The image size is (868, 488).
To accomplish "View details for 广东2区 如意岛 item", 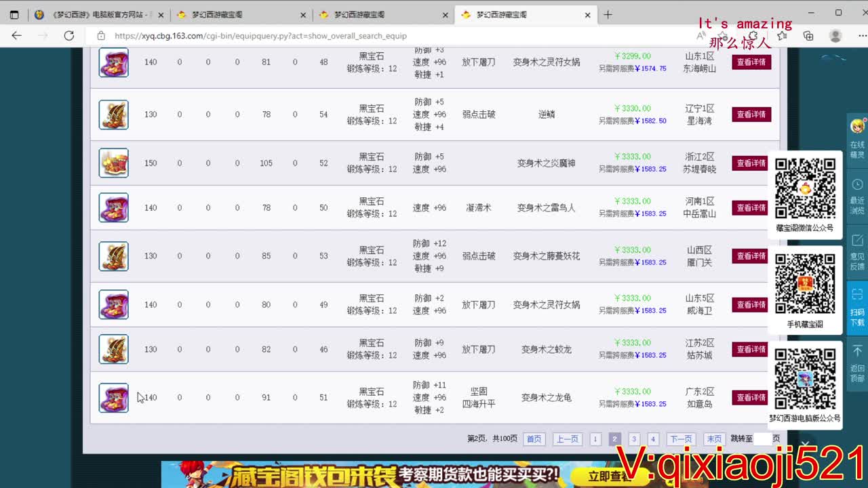I will point(751,397).
